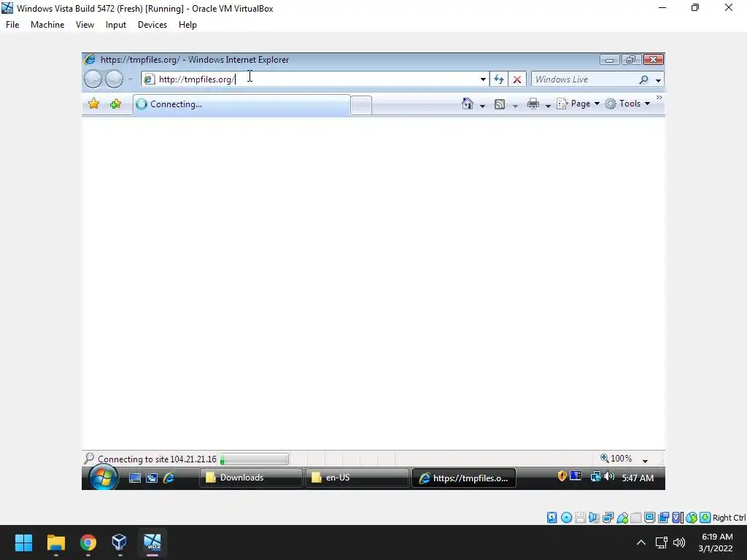Open Windows 11 Start menu
The image size is (747, 560).
pos(23,542)
